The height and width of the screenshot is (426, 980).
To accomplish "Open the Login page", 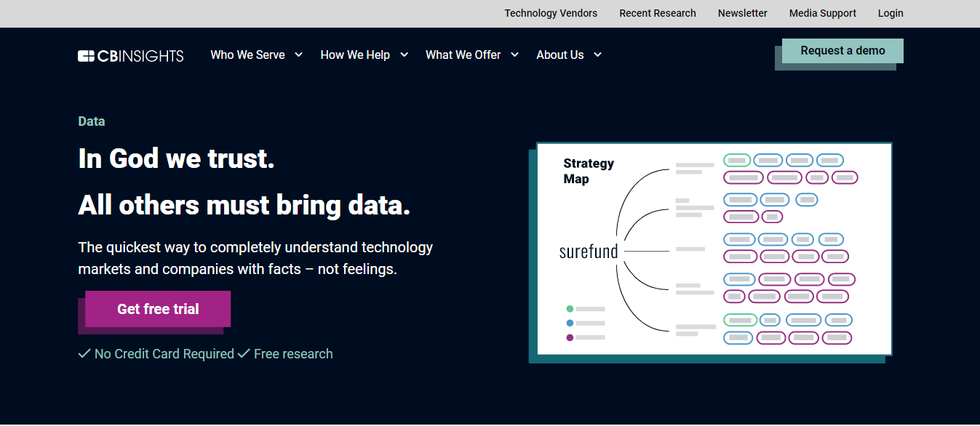I will pyautogui.click(x=890, y=13).
